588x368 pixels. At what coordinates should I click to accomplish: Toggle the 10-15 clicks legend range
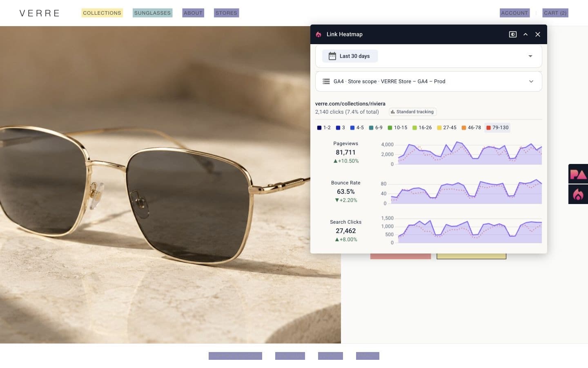(x=397, y=128)
